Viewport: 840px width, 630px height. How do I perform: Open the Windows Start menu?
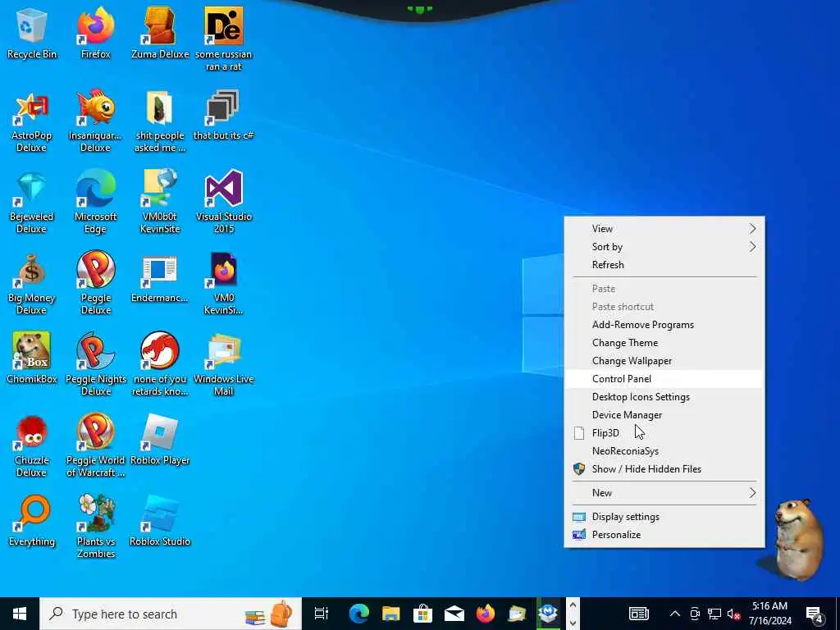20,614
